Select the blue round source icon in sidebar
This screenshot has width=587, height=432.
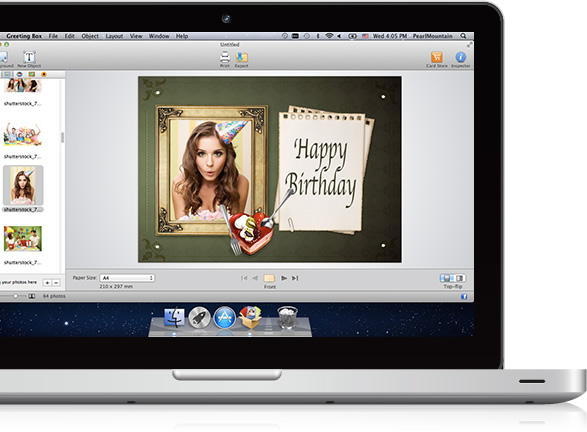coord(19,74)
